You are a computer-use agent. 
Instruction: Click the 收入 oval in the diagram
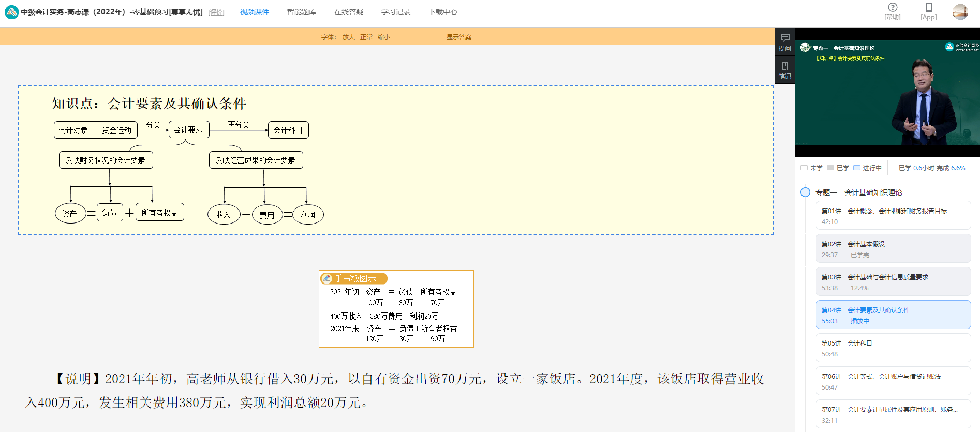coord(224,215)
